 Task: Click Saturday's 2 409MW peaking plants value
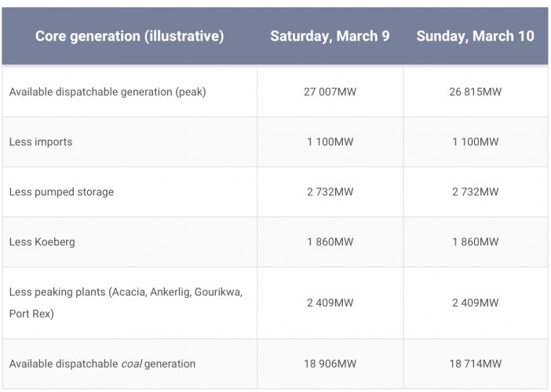click(x=330, y=300)
